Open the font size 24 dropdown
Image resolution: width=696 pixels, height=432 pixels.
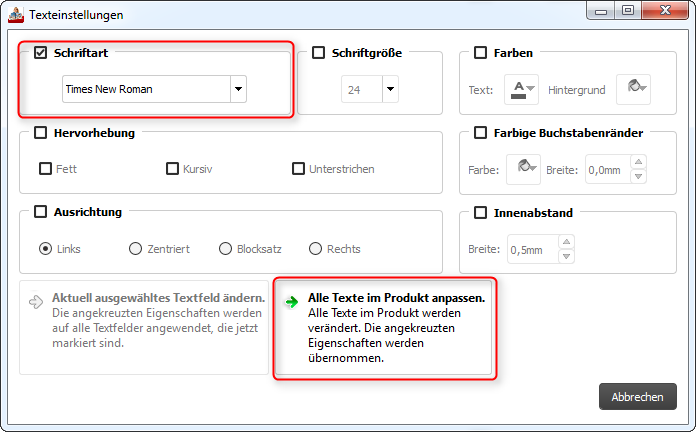click(389, 89)
